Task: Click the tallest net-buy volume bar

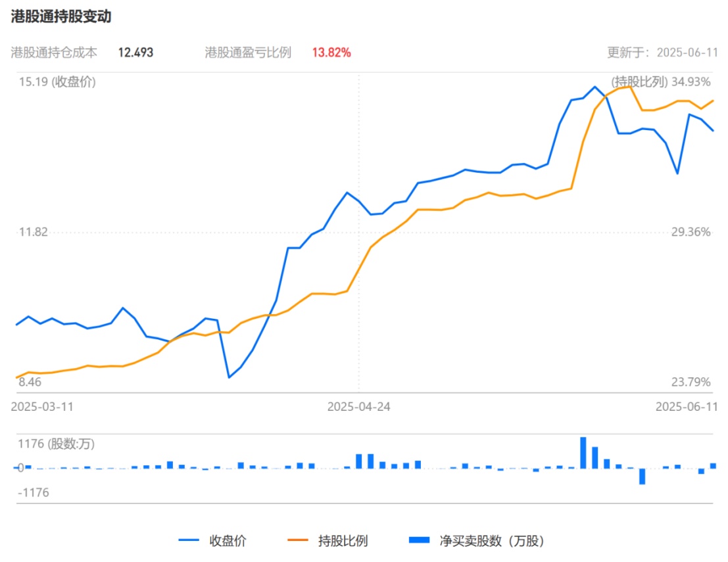Action: pyautogui.click(x=583, y=452)
